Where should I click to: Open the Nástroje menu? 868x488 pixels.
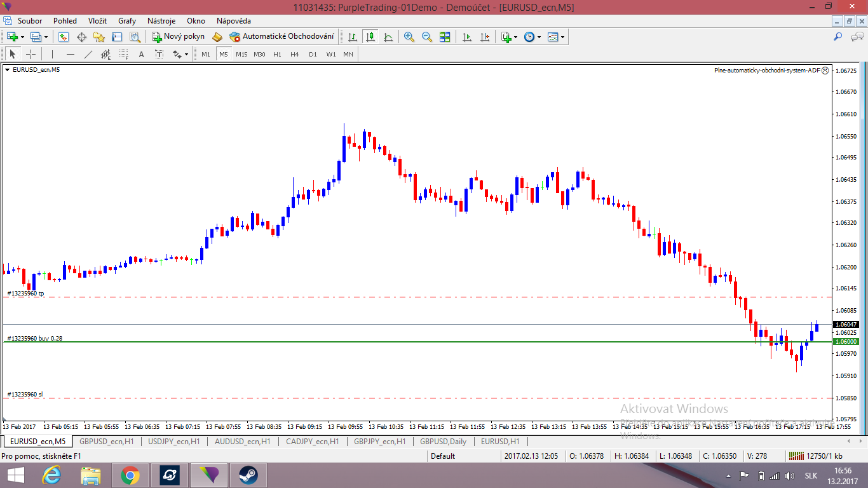[161, 21]
